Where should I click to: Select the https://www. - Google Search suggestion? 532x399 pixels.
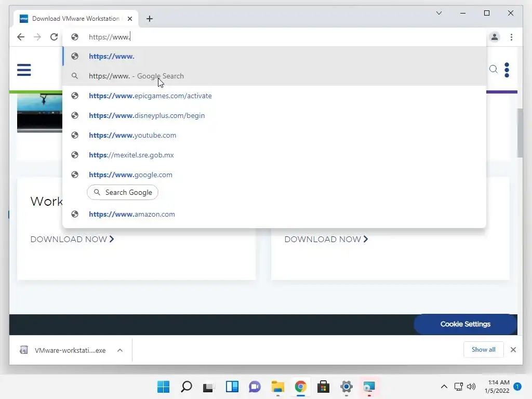tap(274, 76)
